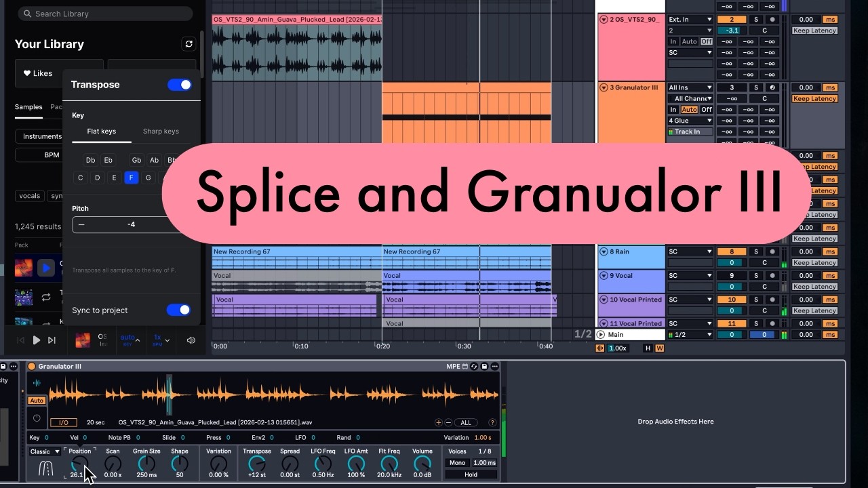Unfold the 8 Rain track
868x488 pixels.
(x=604, y=251)
